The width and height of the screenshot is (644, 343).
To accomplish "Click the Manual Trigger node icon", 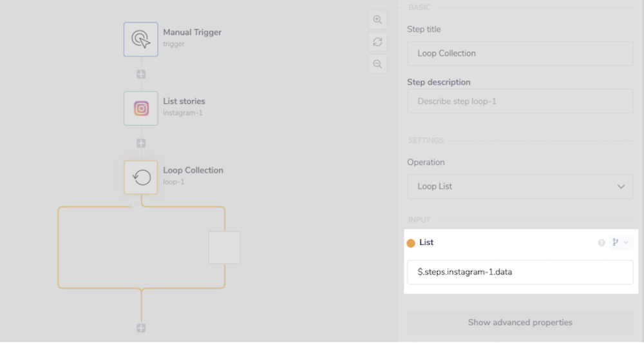I will pyautogui.click(x=140, y=39).
